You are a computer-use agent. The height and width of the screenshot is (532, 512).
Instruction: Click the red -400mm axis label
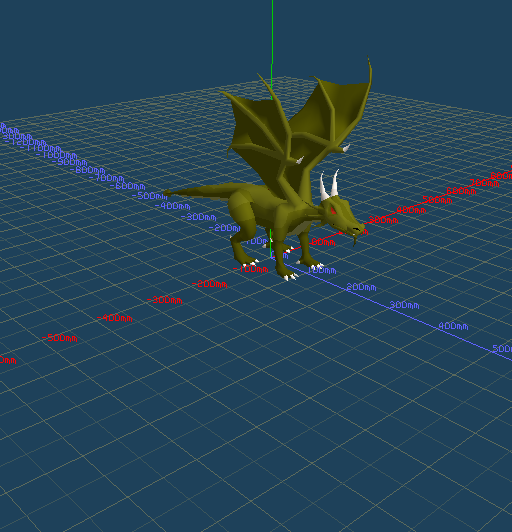click(x=115, y=318)
